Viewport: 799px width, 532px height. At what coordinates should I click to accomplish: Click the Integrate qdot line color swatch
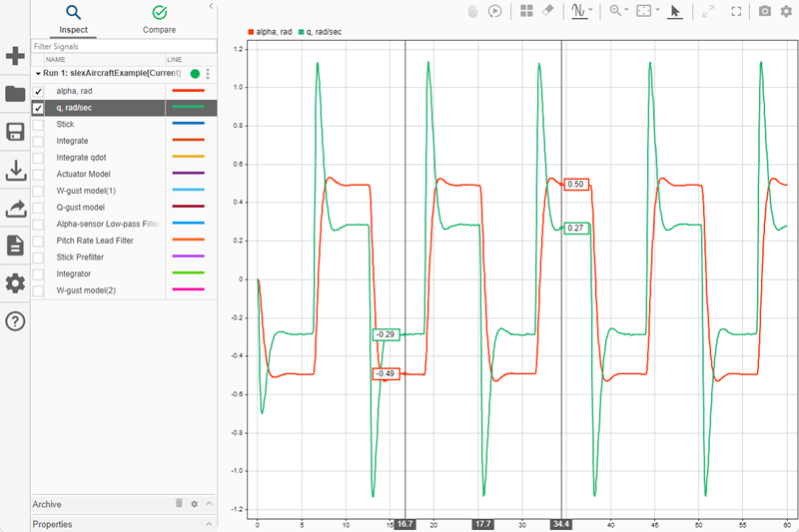coord(189,157)
